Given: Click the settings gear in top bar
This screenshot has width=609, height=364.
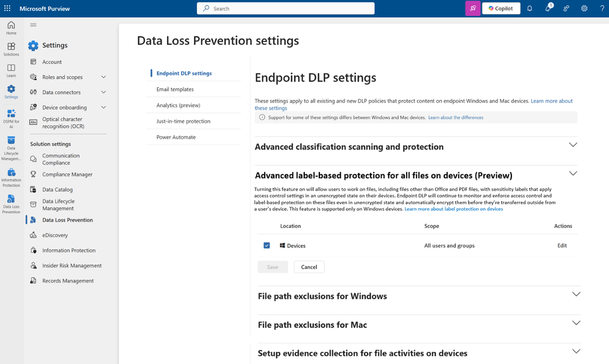Looking at the screenshot, I should (584, 8).
